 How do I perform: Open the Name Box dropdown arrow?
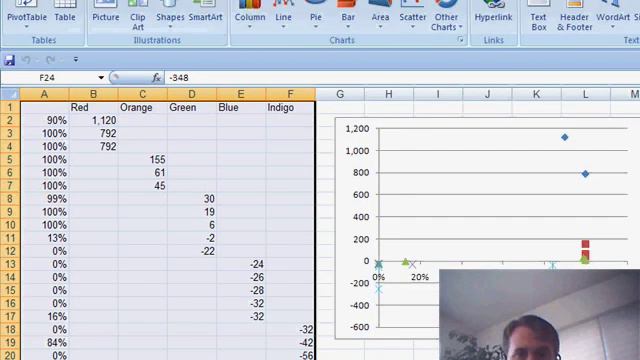(101, 78)
